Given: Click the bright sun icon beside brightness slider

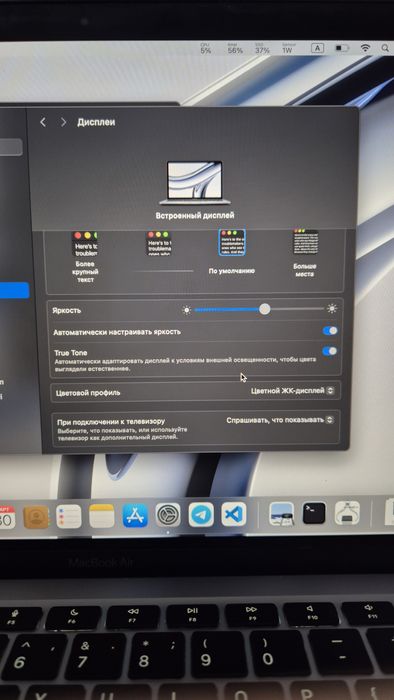Looking at the screenshot, I should point(332,308).
